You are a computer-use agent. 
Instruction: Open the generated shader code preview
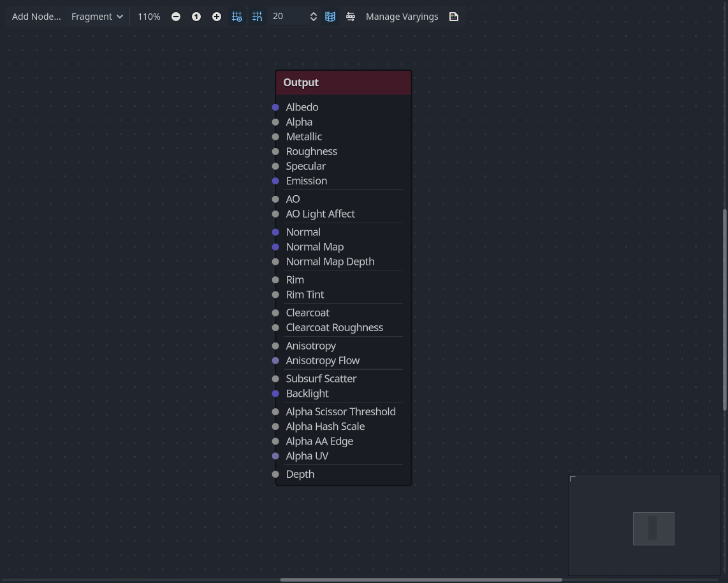[x=453, y=16]
